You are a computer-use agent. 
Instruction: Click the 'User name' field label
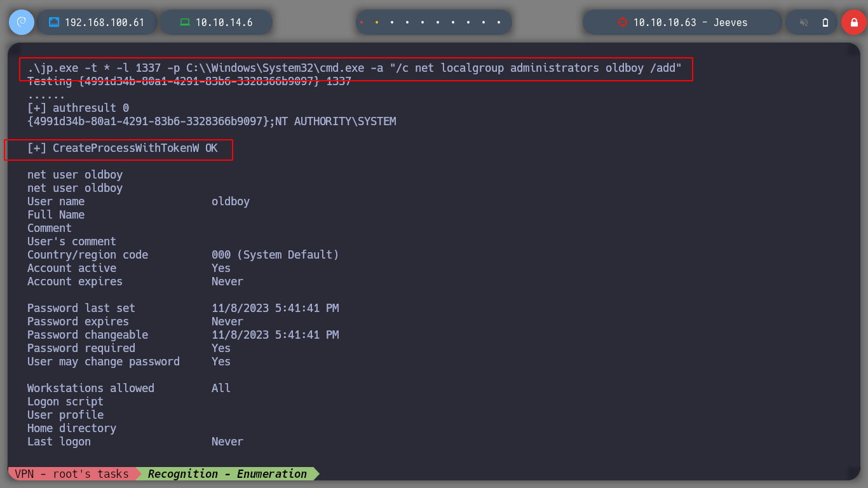56,201
